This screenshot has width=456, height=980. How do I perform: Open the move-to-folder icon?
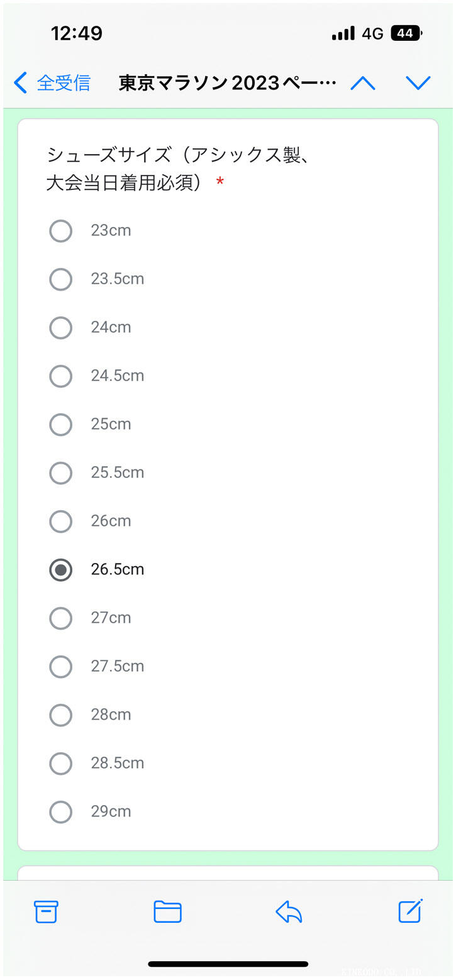click(167, 911)
